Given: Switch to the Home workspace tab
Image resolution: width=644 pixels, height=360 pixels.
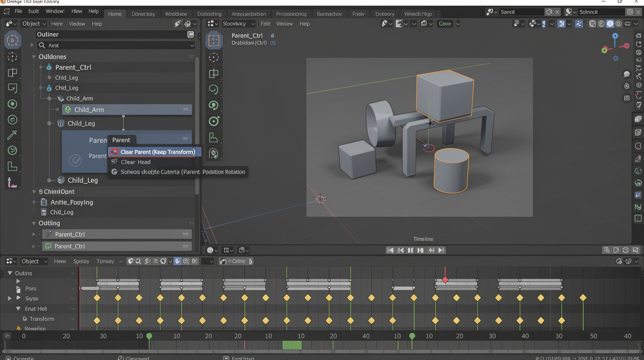Looking at the screenshot, I should (115, 14).
